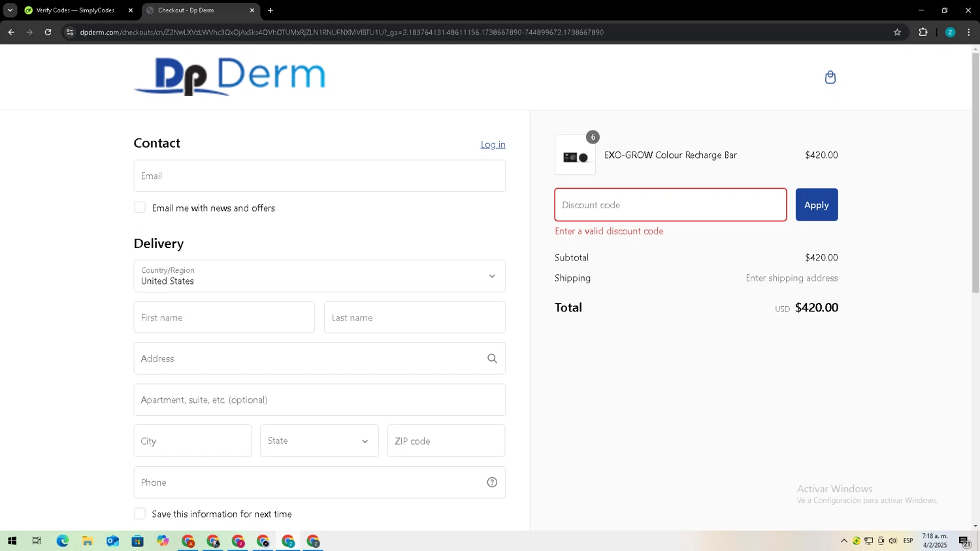
Task: Open a new browser tab
Action: coord(270,10)
